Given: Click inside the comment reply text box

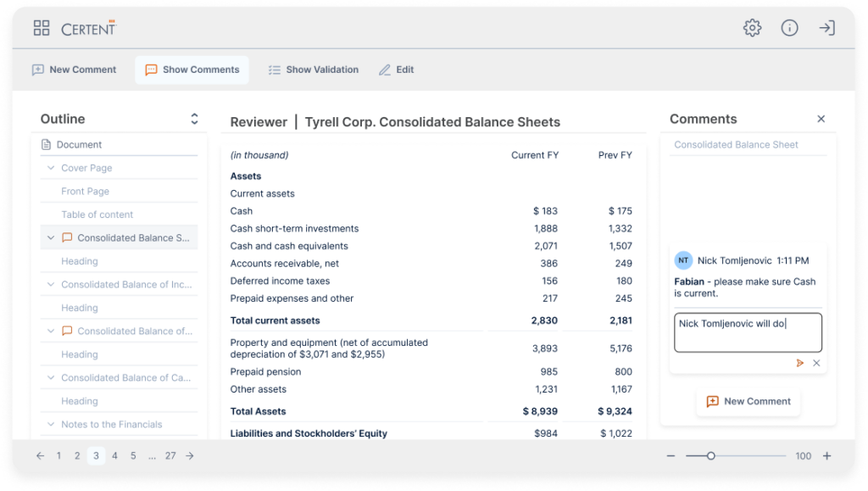Looking at the screenshot, I should pos(748,332).
